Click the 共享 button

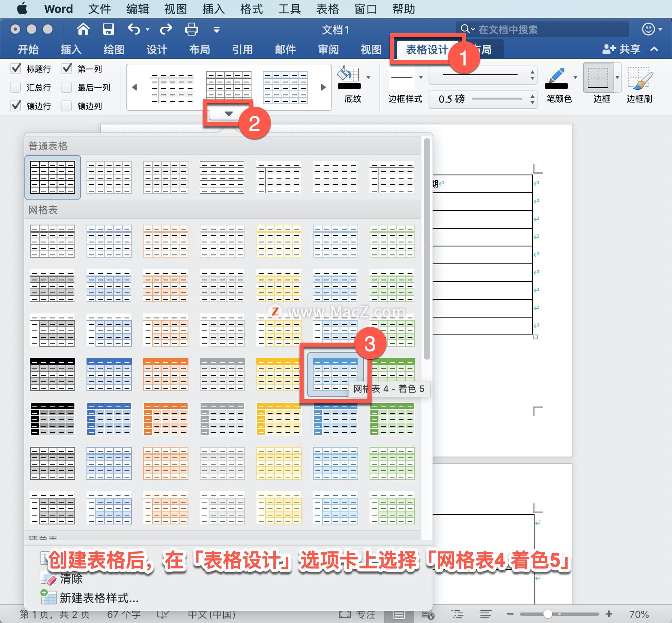point(623,49)
